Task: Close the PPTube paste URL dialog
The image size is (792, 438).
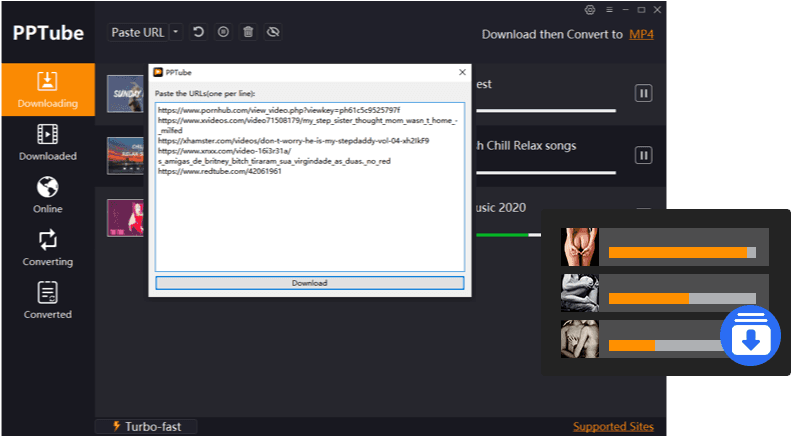Action: 462,73
